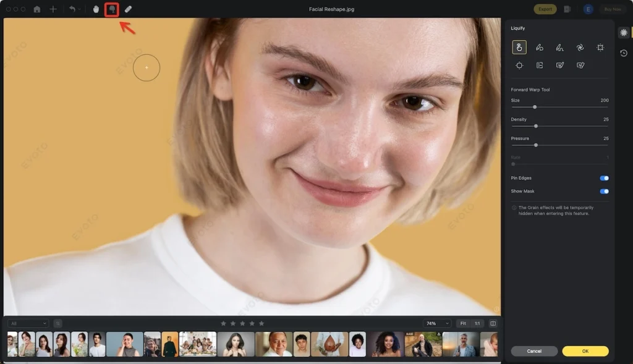
Task: Click the Size value 200
Action: click(605, 100)
